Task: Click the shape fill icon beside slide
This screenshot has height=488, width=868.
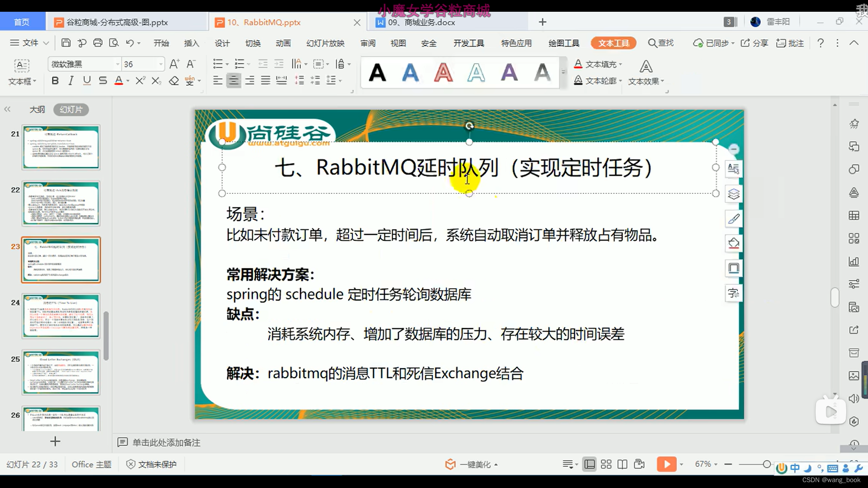Action: coord(733,244)
